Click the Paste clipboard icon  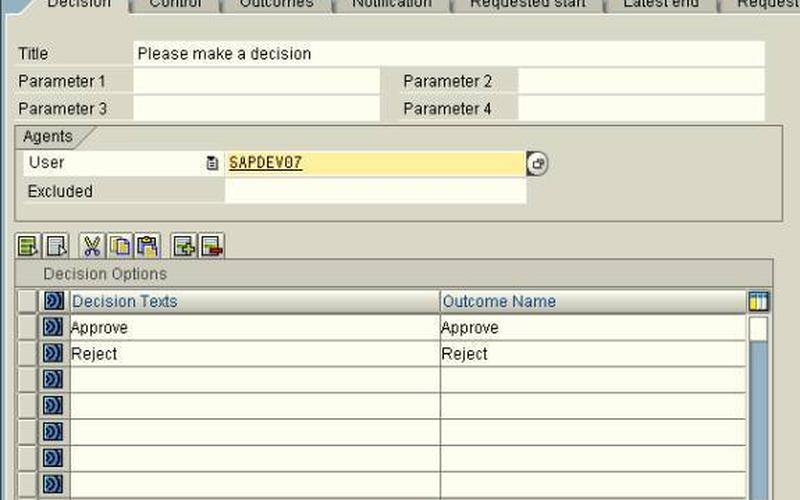pyautogui.click(x=147, y=245)
